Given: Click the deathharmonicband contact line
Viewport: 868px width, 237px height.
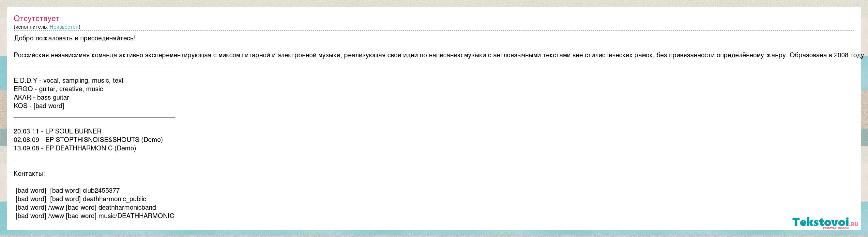Looking at the screenshot, I should click(x=85, y=207).
